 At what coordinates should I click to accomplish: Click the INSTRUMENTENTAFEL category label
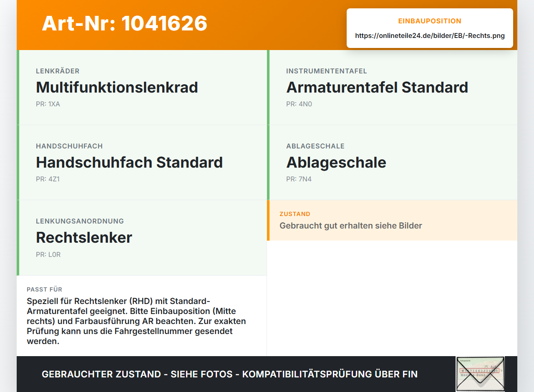pos(327,71)
